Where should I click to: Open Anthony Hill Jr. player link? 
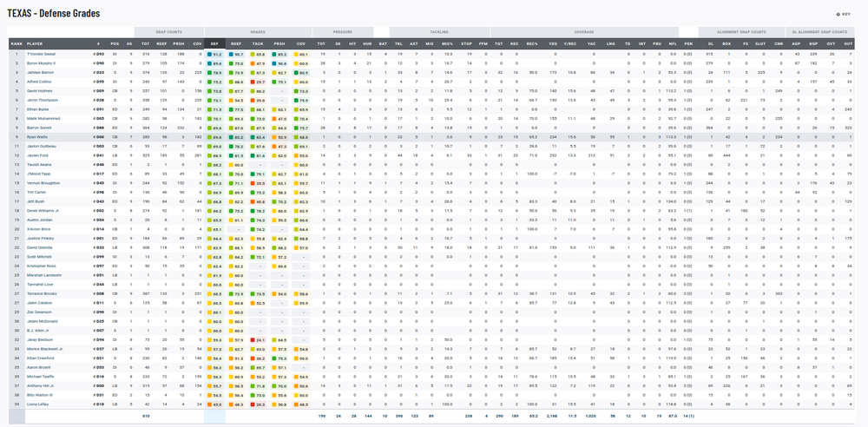click(42, 386)
